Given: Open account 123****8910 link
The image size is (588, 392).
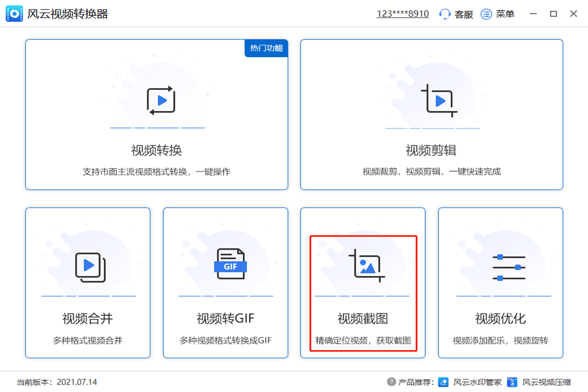Looking at the screenshot, I should coord(403,14).
